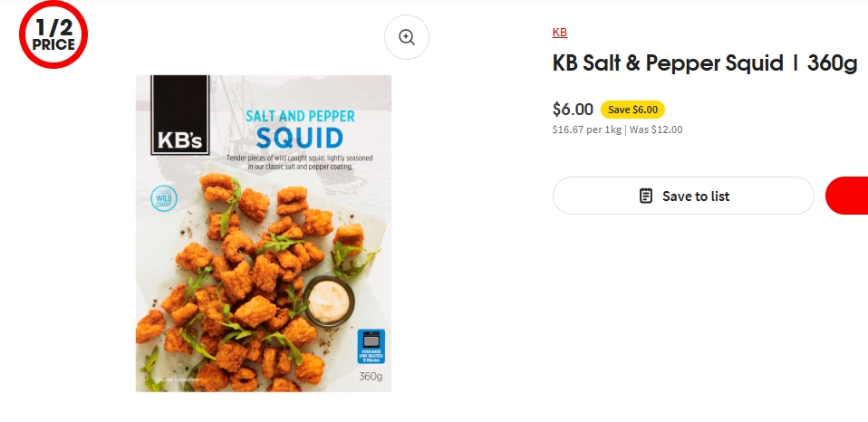Click the blue SQUID heading on the package

299,139
